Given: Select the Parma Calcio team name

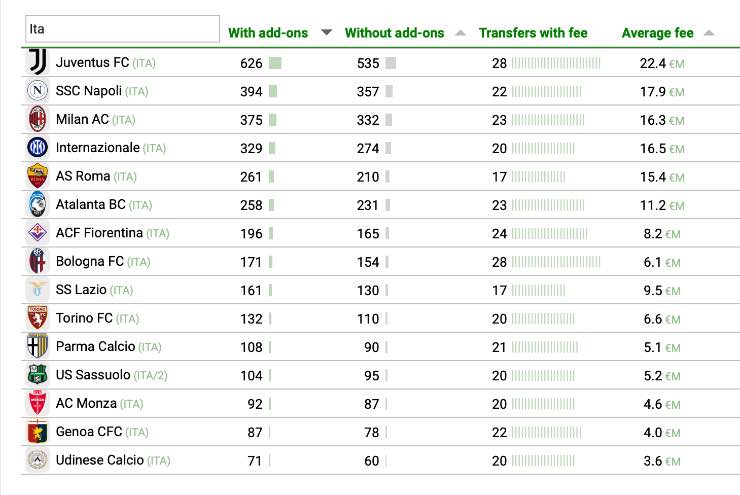Looking at the screenshot, I should (x=95, y=347).
